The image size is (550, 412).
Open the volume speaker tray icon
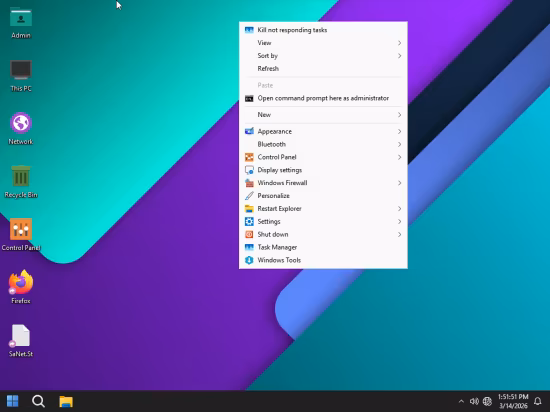(474, 401)
